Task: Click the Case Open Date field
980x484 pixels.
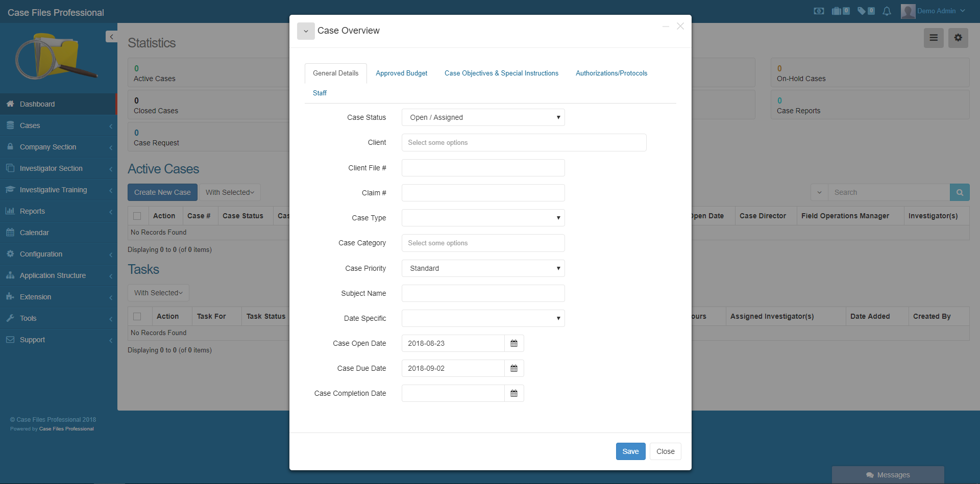Action: [453, 343]
